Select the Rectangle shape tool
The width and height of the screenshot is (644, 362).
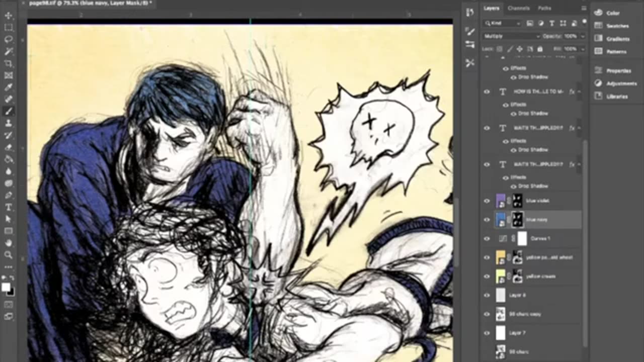coord(9,231)
